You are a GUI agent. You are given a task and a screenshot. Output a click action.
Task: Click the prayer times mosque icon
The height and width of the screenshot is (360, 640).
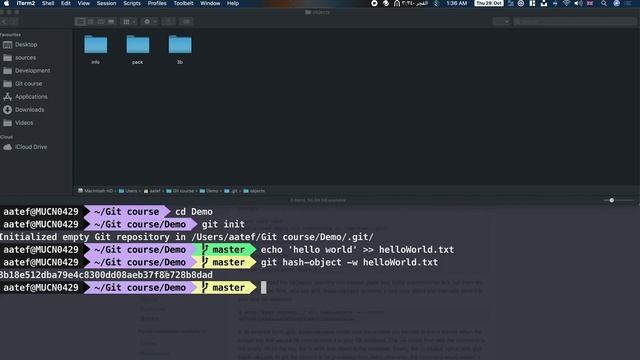click(397, 3)
